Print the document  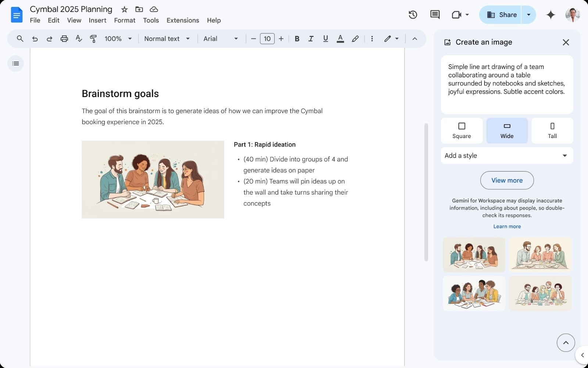click(64, 39)
